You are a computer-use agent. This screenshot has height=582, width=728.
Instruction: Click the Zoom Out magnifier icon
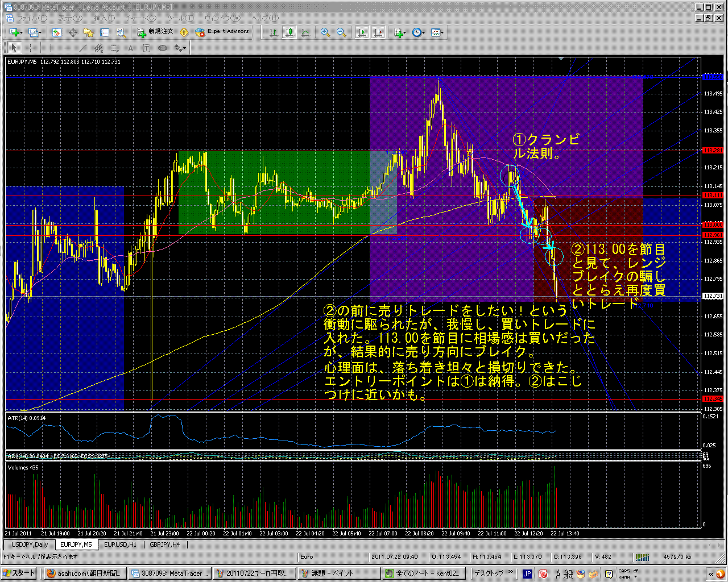(x=341, y=32)
